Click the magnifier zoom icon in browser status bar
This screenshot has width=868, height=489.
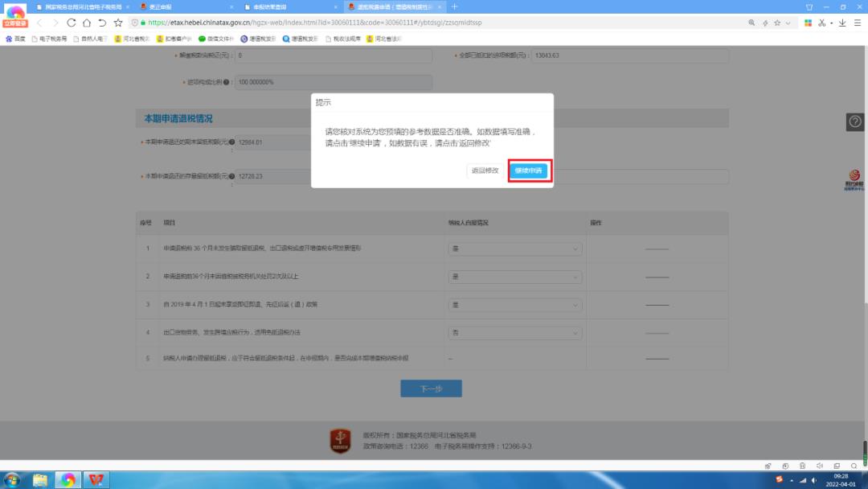point(854,466)
